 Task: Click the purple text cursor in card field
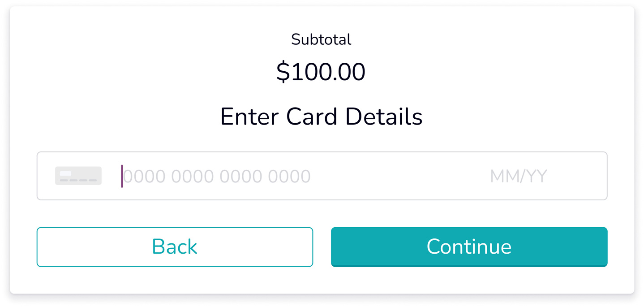pyautogui.click(x=122, y=176)
